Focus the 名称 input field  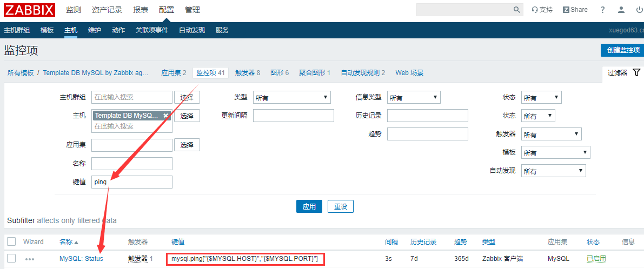point(132,164)
